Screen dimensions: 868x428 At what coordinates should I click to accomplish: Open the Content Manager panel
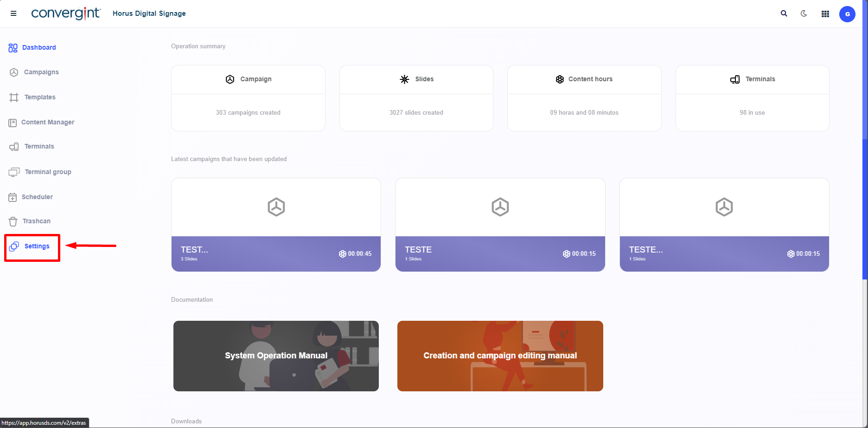(x=47, y=122)
